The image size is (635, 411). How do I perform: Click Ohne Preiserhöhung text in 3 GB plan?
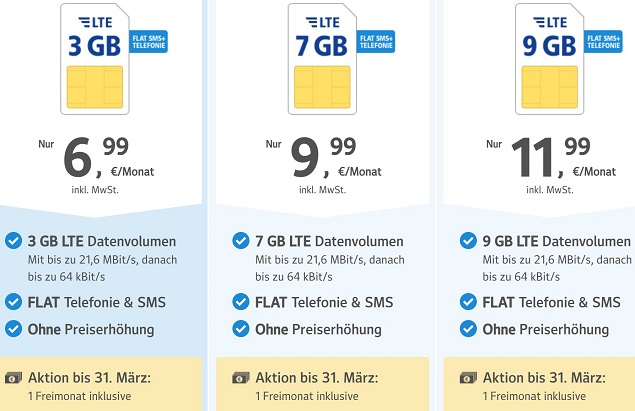click(x=91, y=329)
